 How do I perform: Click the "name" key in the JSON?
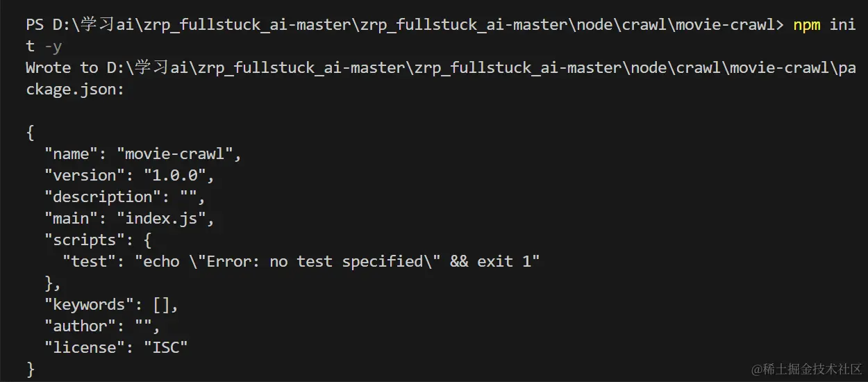[x=72, y=153]
